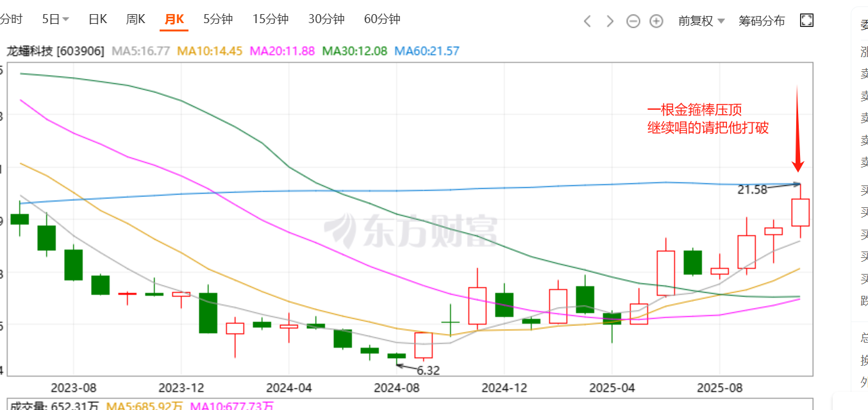
Task: Click the 2024-04 date axis label
Action: click(x=288, y=388)
